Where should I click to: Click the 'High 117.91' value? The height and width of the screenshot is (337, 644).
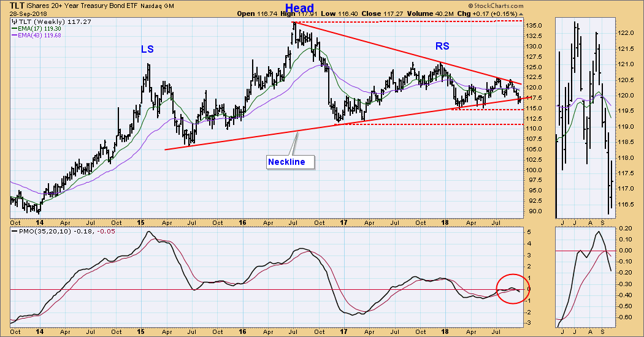299,13
